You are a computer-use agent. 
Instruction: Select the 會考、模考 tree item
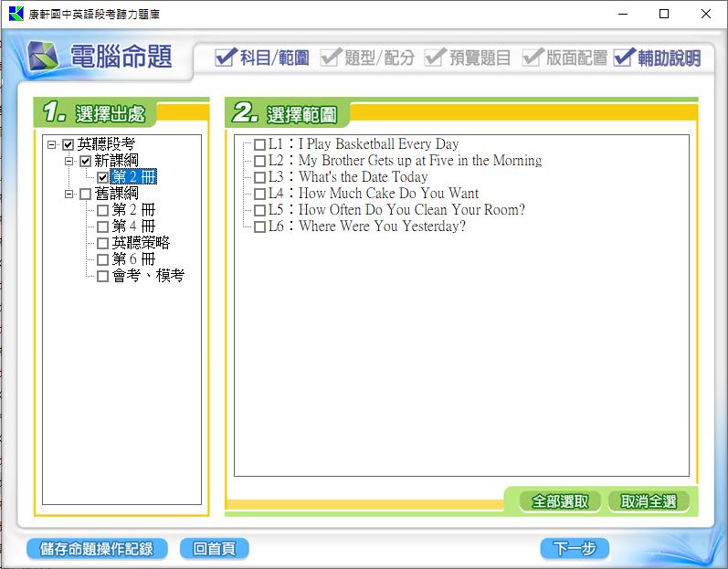click(x=148, y=276)
